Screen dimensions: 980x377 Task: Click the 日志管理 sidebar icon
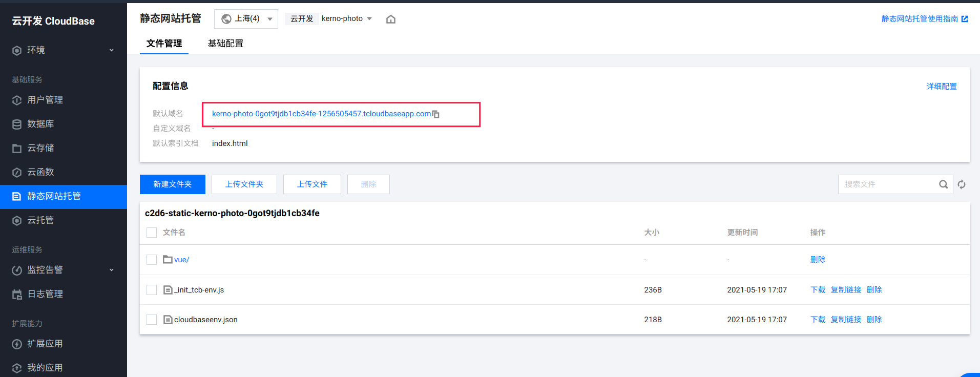[x=17, y=294]
